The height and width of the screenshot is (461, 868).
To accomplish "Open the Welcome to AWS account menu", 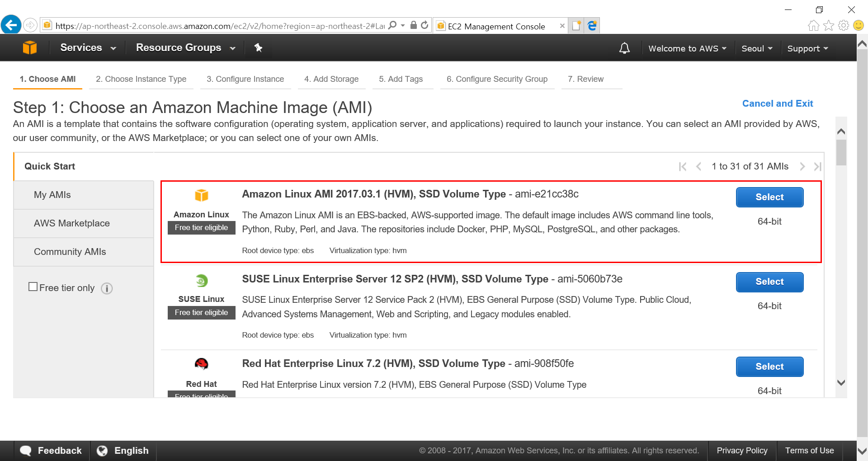I will [x=687, y=48].
